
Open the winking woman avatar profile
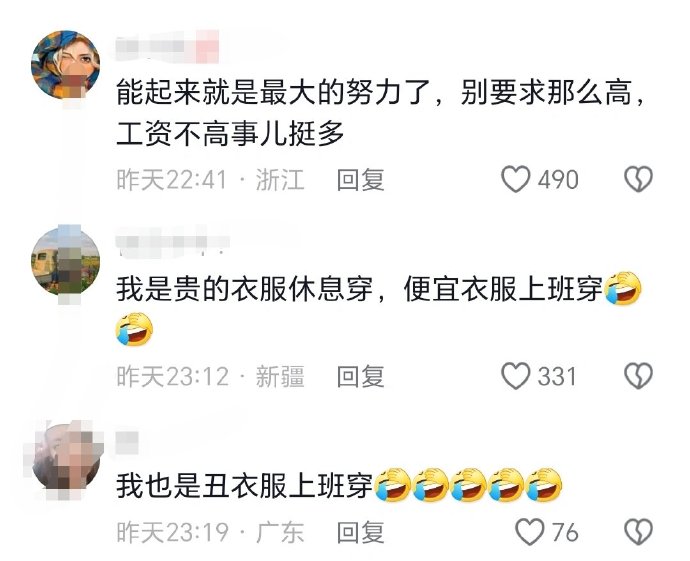coord(66,65)
